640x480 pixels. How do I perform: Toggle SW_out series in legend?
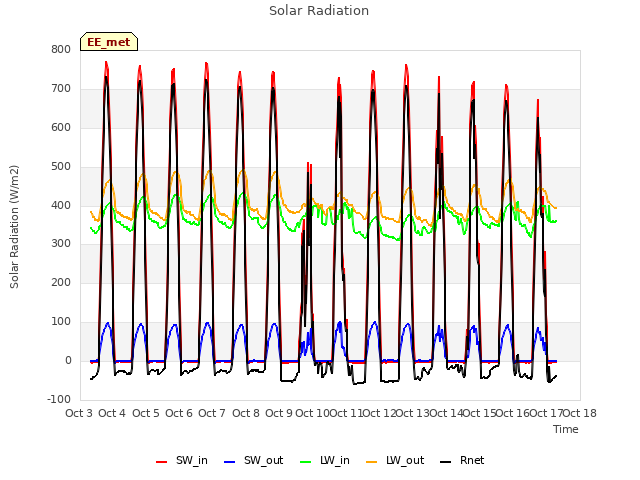pos(253,460)
